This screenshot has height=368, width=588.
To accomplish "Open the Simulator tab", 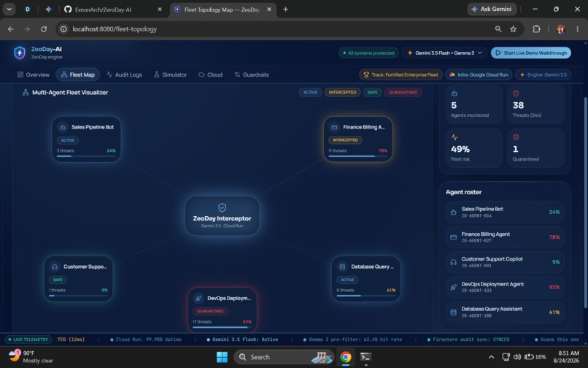I will (x=170, y=74).
